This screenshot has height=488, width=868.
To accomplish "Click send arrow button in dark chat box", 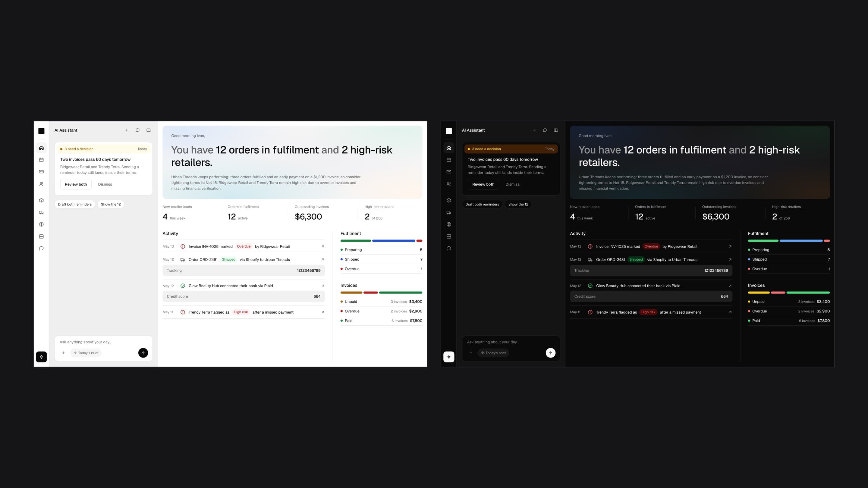I will pos(551,353).
